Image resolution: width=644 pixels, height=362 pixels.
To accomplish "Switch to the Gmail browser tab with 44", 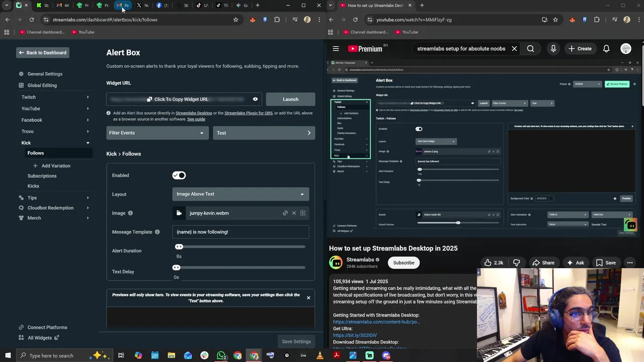I will tap(63, 6).
